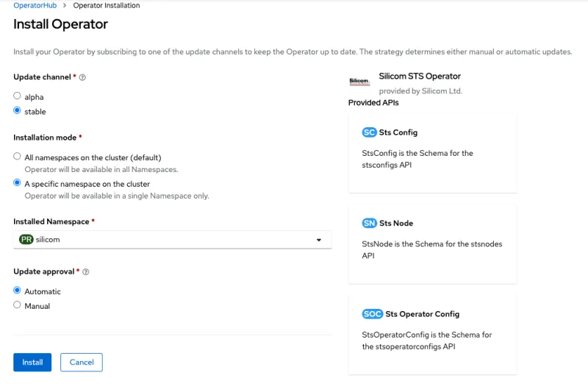
Task: Select the stable update channel
Action: pos(17,111)
